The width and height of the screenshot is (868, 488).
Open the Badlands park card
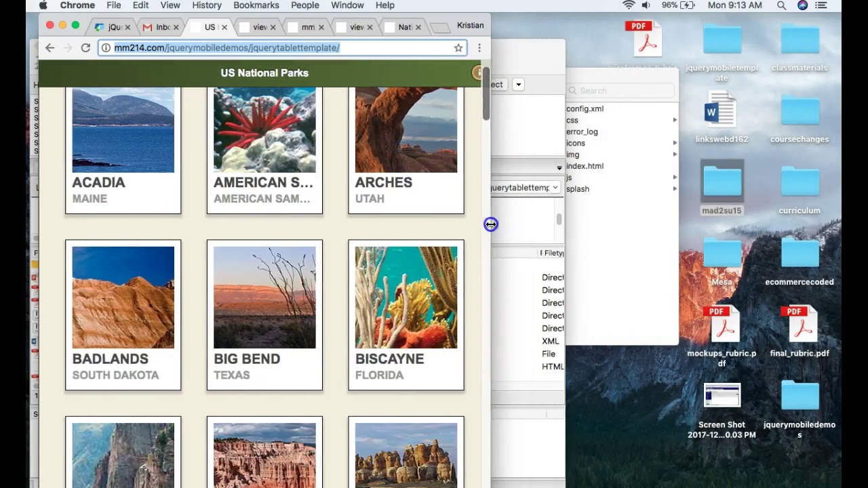[123, 315]
